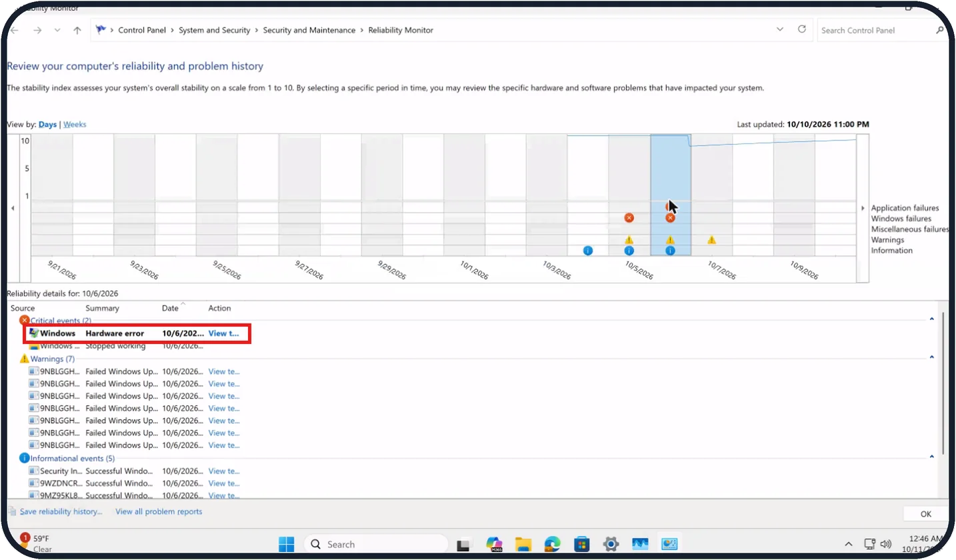This screenshot has height=560, width=956.
Task: Open Microsoft Edge from the taskbar
Action: (x=553, y=544)
